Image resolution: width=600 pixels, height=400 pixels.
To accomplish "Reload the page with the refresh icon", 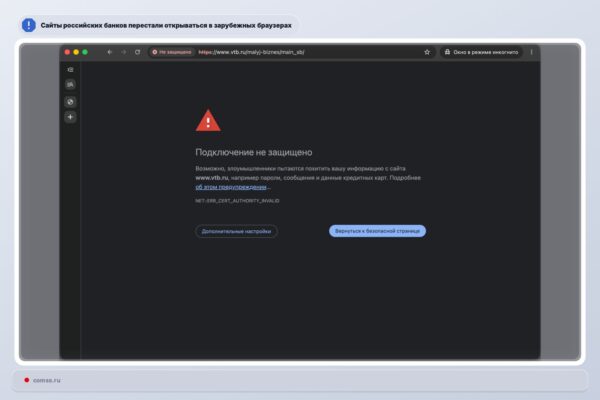I will [137, 52].
